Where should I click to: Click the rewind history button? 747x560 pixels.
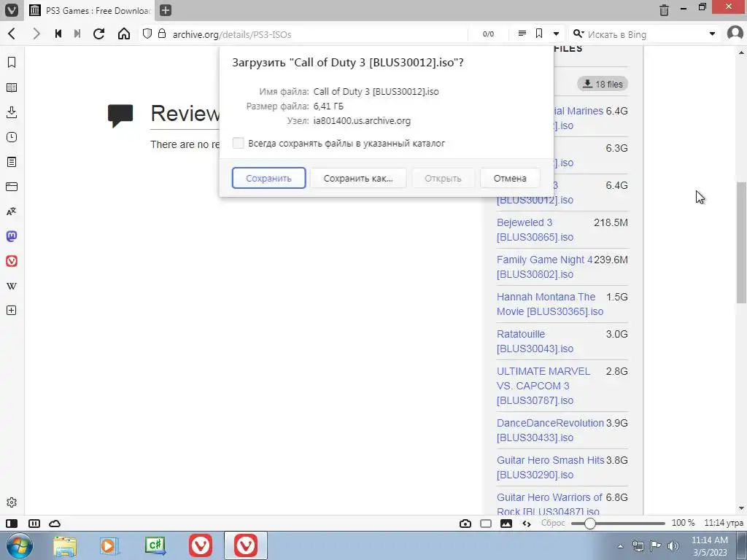click(x=58, y=34)
